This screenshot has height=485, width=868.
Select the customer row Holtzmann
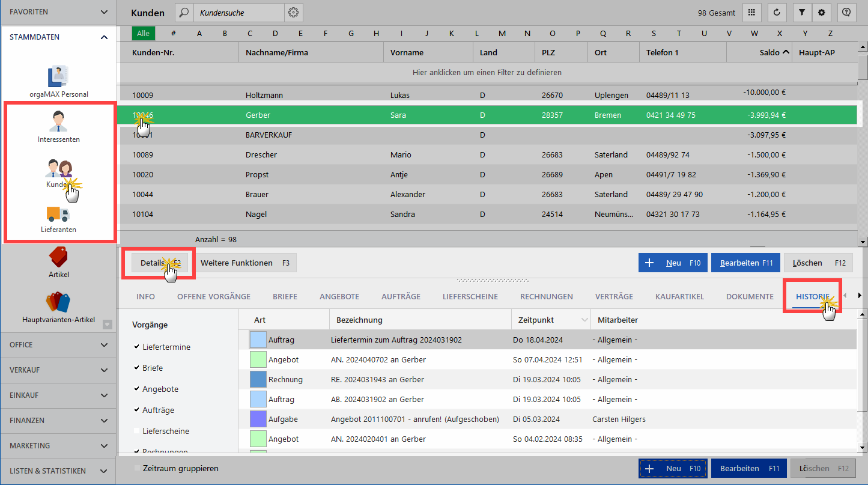487,95
